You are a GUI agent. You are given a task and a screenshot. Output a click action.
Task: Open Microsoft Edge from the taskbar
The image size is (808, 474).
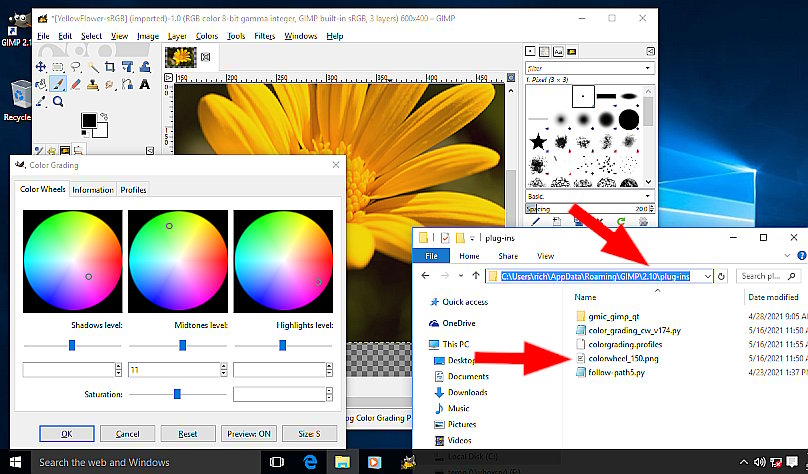(x=310, y=462)
